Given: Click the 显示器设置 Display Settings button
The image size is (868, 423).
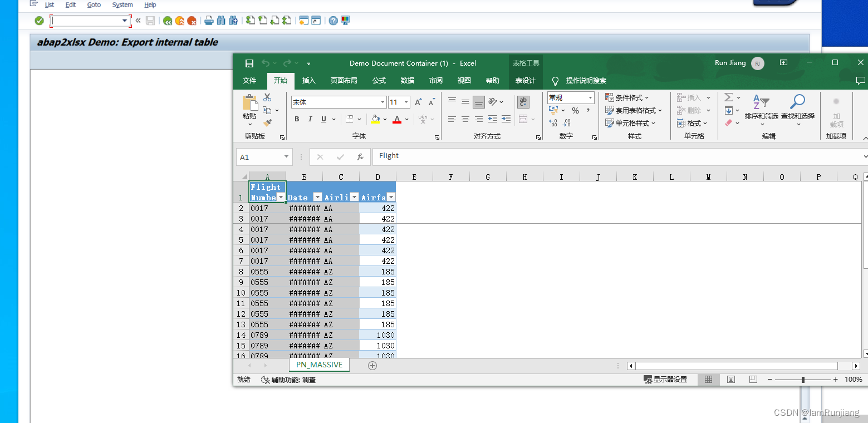Looking at the screenshot, I should point(665,380).
